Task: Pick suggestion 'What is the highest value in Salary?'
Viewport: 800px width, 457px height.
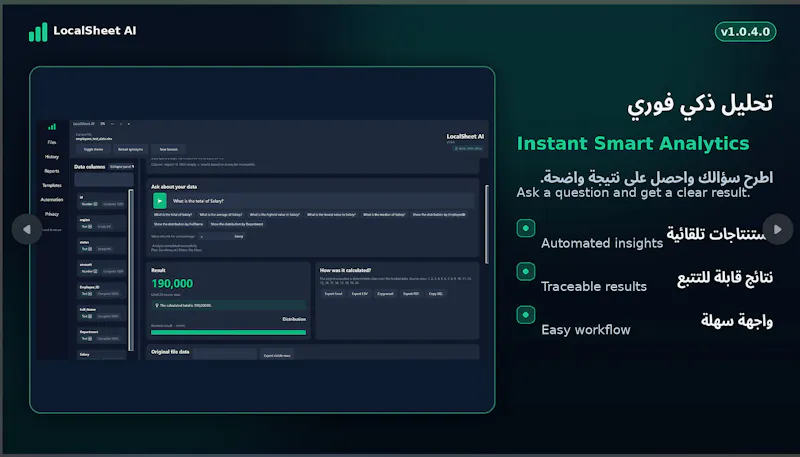Action: 274,215
